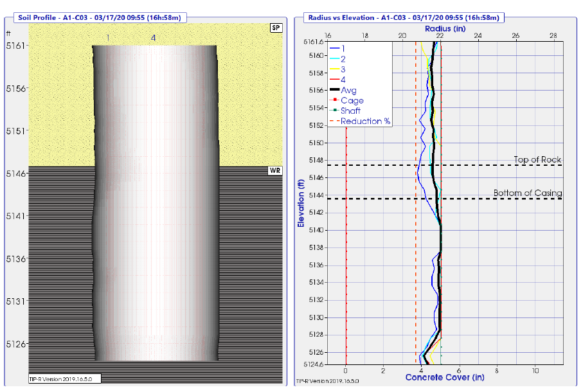Click the Radius vs Elevation panel title

[x=402, y=18]
